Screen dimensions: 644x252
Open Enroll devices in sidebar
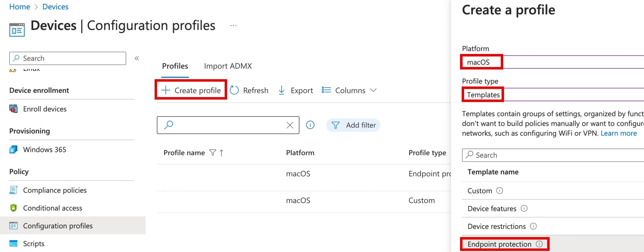coord(45,109)
